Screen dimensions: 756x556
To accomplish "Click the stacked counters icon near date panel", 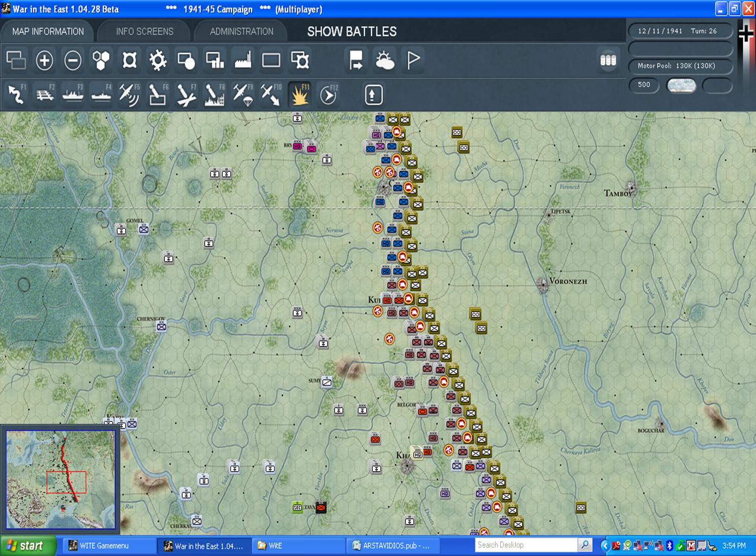I will point(608,60).
